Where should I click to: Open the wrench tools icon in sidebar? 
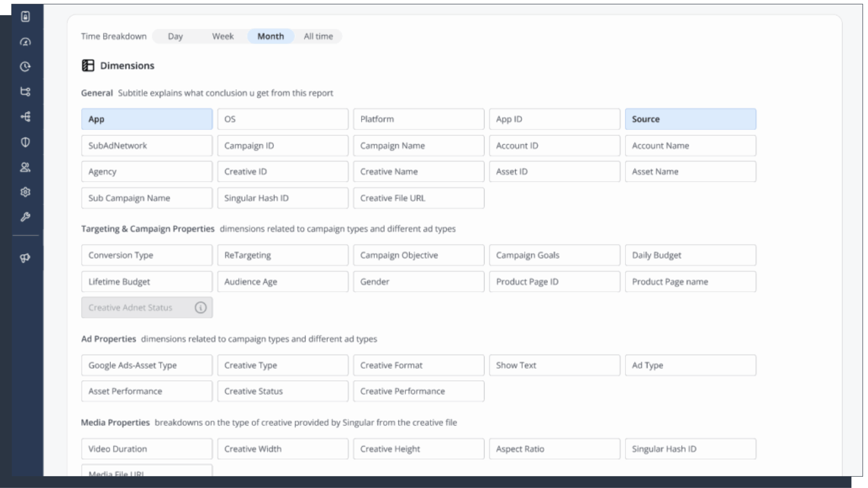[25, 217]
